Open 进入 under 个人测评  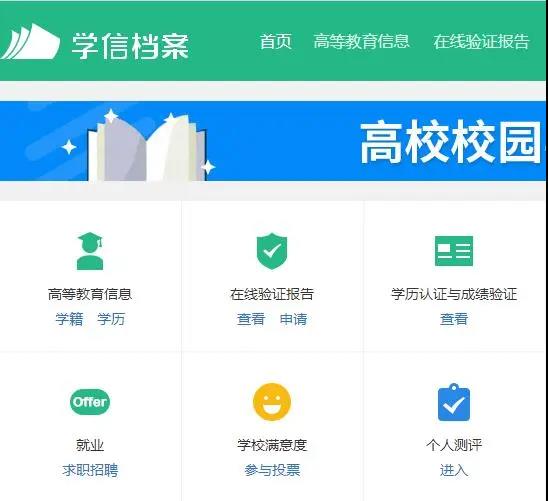tap(454, 470)
